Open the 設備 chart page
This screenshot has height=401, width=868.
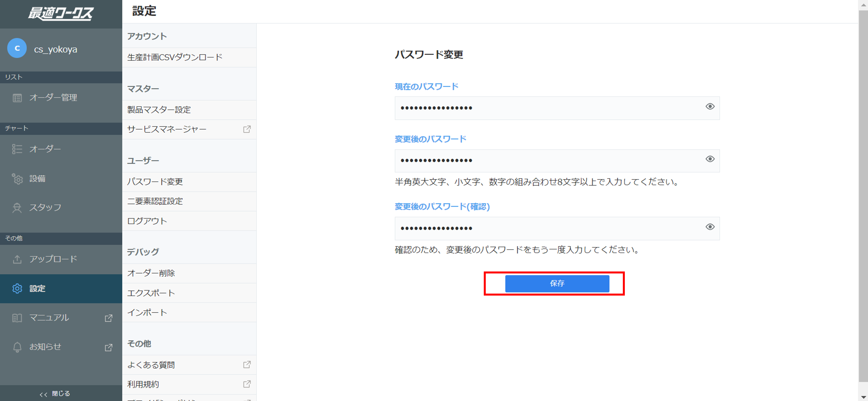(x=61, y=179)
